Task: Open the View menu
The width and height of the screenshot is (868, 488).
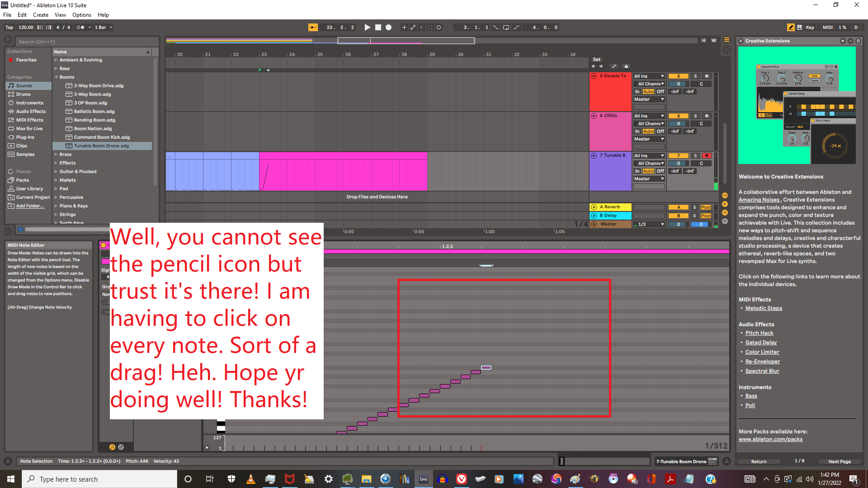Action: (60, 15)
